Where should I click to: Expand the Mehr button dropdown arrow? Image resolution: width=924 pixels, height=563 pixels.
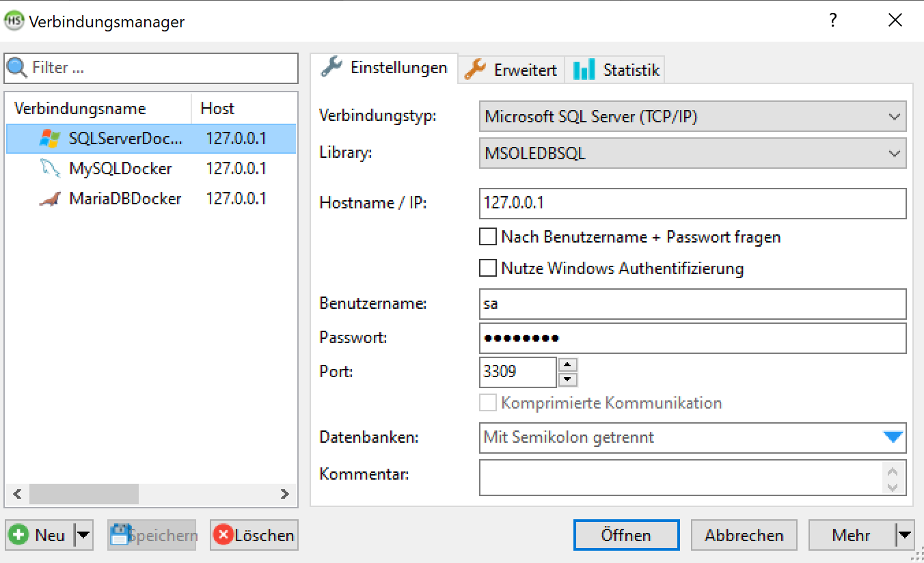(x=905, y=535)
